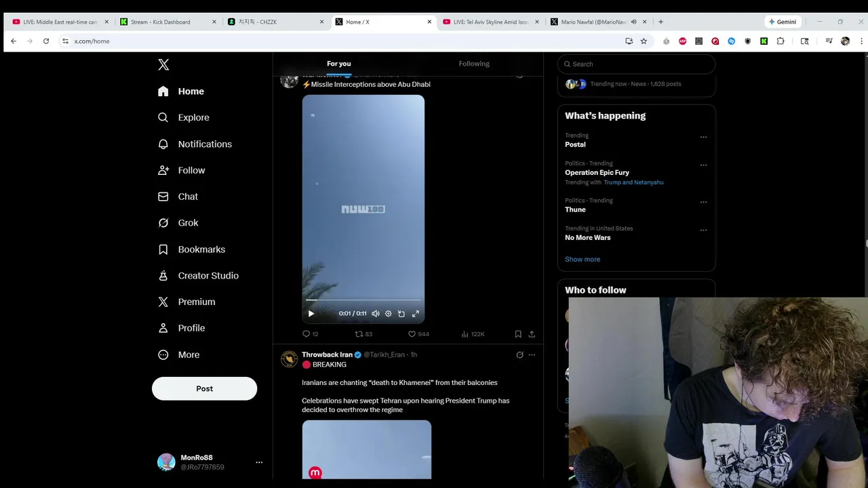Open Bookmarks in the sidebar
This screenshot has width=868, height=488.
click(191, 249)
